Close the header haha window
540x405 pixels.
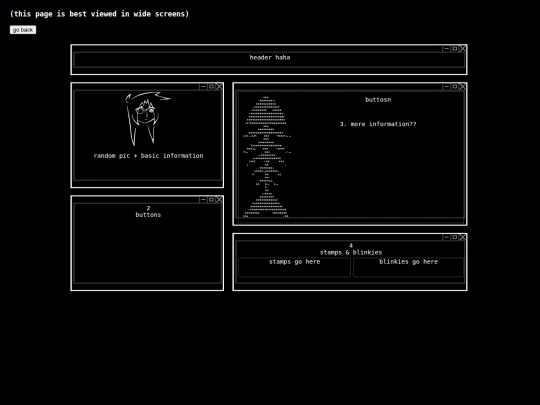tap(463, 49)
